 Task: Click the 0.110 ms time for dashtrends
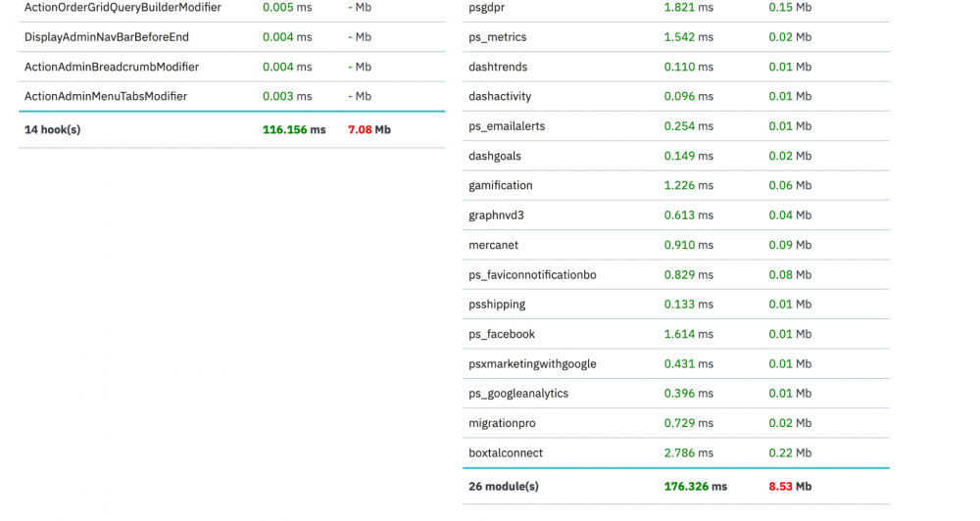[689, 67]
